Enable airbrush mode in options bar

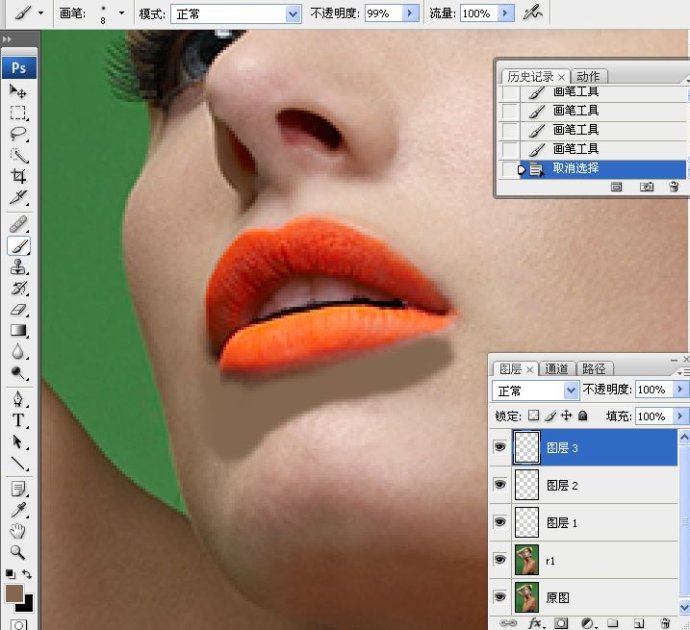click(x=532, y=13)
